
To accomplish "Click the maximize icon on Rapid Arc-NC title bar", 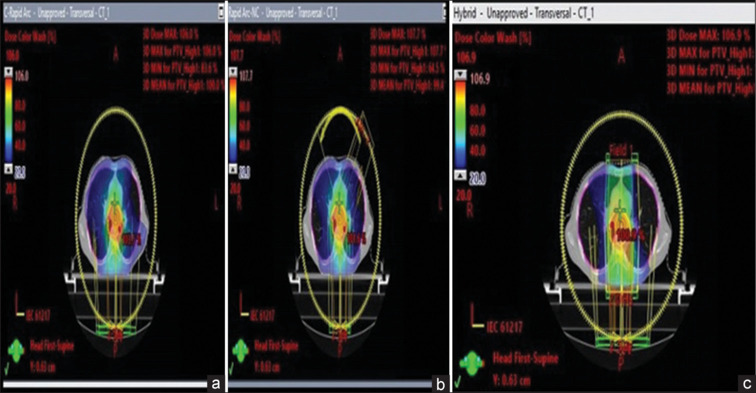I will pos(445,13).
